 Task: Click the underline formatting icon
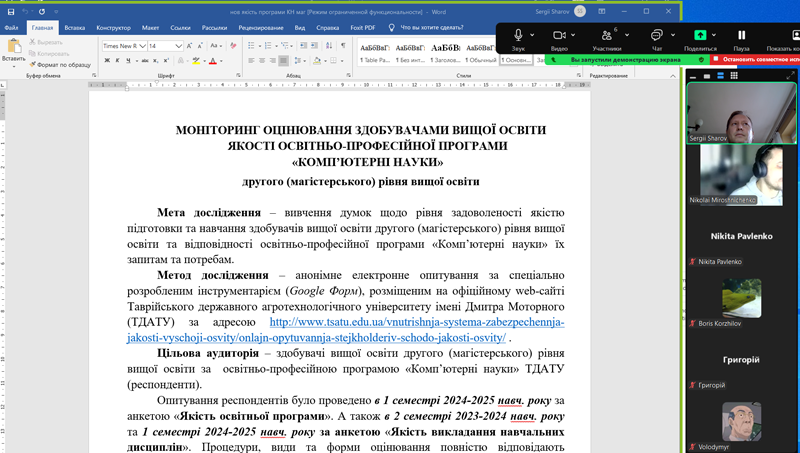129,61
